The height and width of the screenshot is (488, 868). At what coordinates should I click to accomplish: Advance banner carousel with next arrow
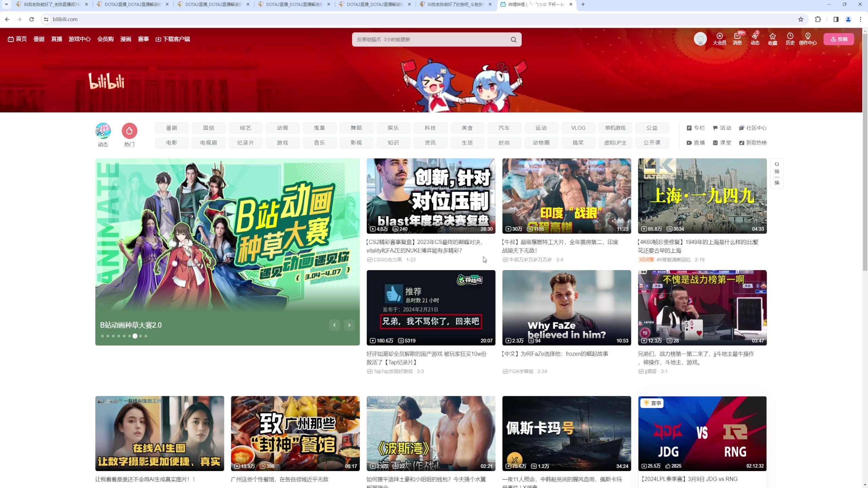(349, 325)
